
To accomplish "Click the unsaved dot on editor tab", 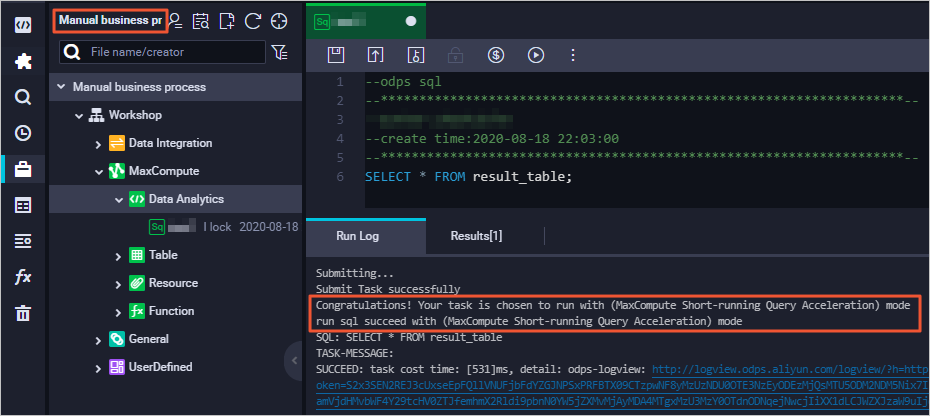I will [410, 21].
